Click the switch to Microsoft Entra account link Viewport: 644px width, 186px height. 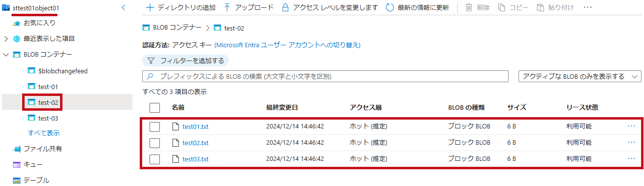coord(287,45)
